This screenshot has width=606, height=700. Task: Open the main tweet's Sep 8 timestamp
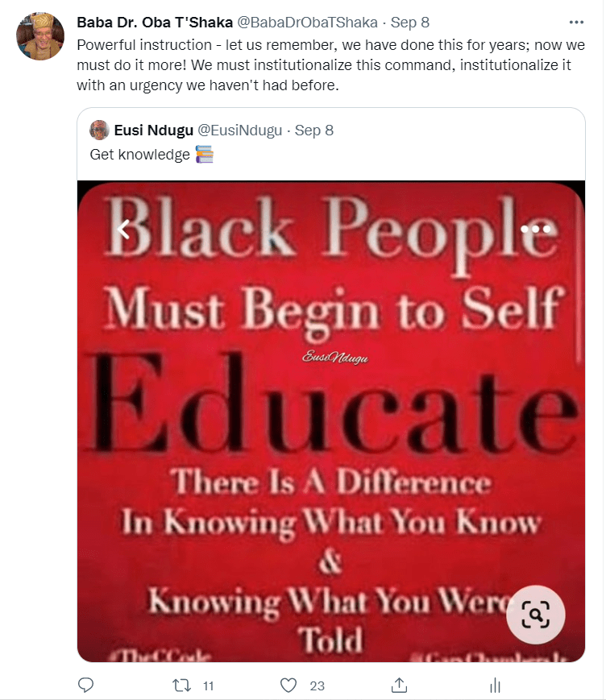tap(410, 23)
